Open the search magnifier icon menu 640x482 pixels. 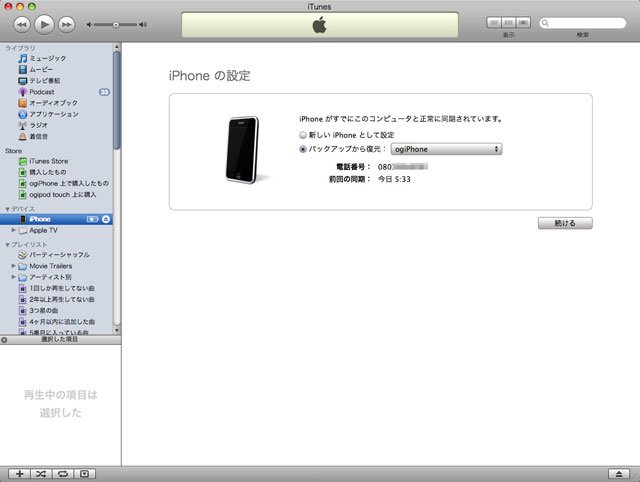545,23
